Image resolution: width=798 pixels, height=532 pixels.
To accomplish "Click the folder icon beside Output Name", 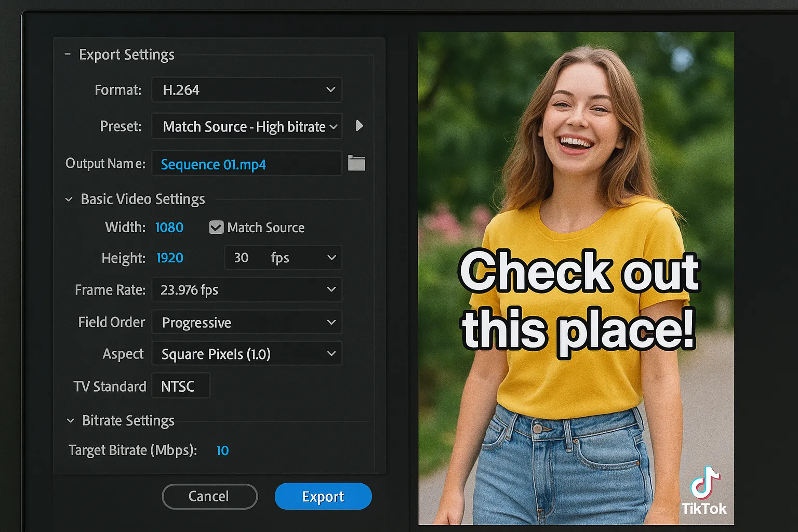I will coord(356,163).
